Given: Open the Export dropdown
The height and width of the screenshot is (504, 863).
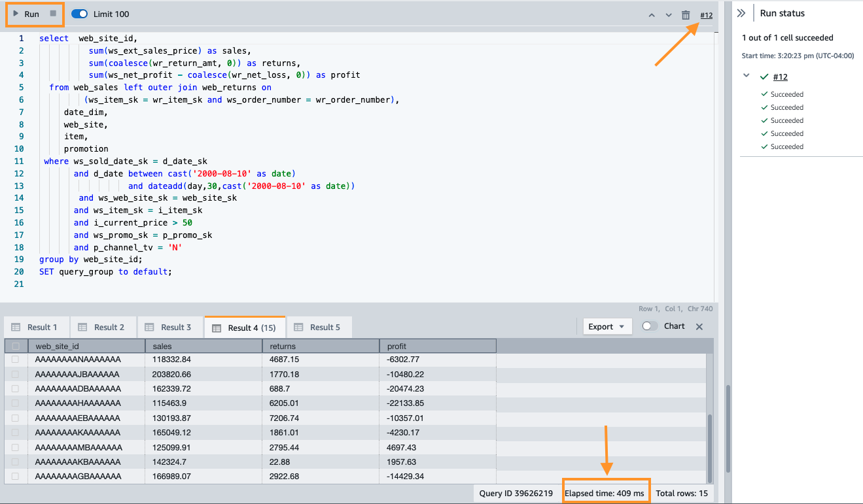Looking at the screenshot, I should [x=607, y=327].
